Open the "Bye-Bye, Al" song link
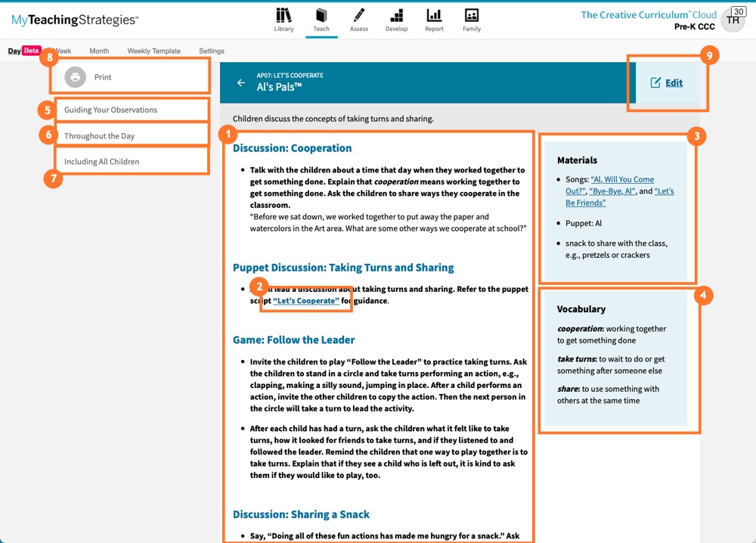Screen dimensions: 756x543 [612, 191]
